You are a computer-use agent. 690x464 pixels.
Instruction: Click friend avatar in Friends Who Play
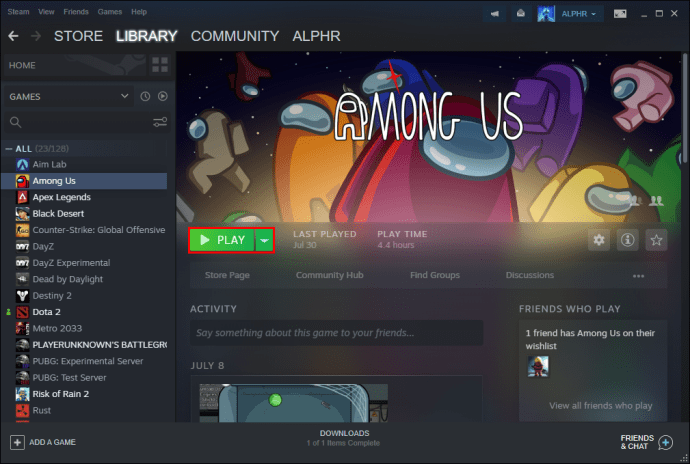538,366
